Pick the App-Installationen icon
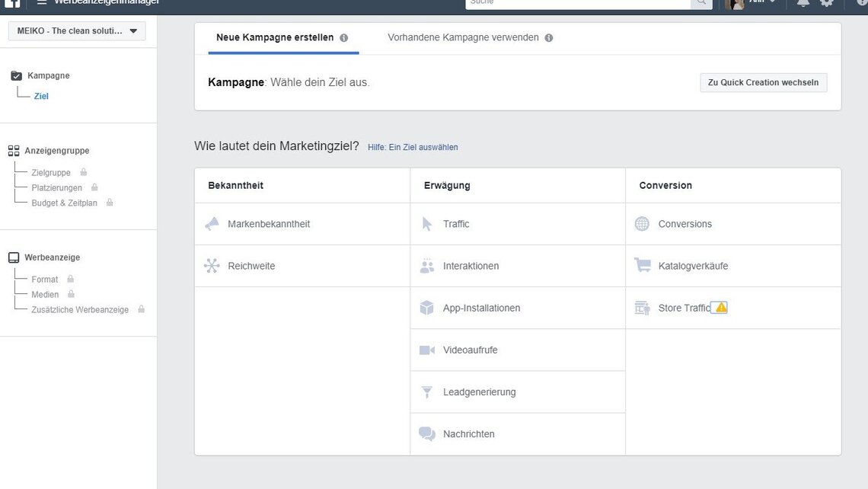The height and width of the screenshot is (489, 868). (428, 307)
